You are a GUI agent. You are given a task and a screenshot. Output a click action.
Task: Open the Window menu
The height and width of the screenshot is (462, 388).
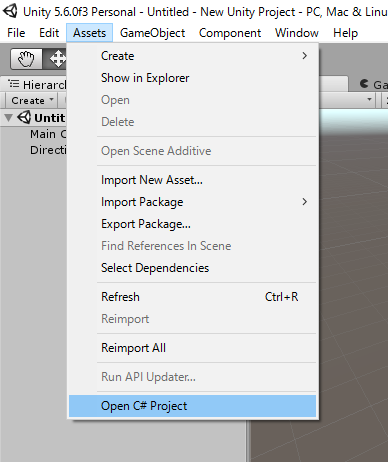[297, 33]
